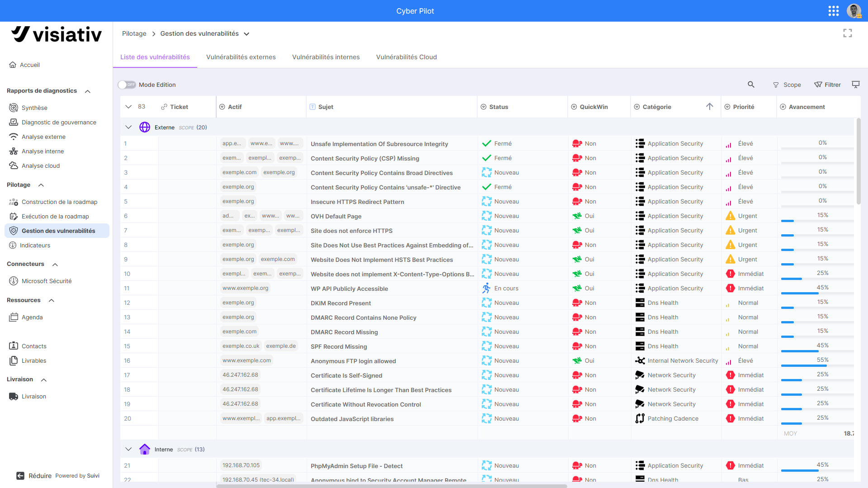
Task: Open the apps grid icon
Action: click(834, 11)
